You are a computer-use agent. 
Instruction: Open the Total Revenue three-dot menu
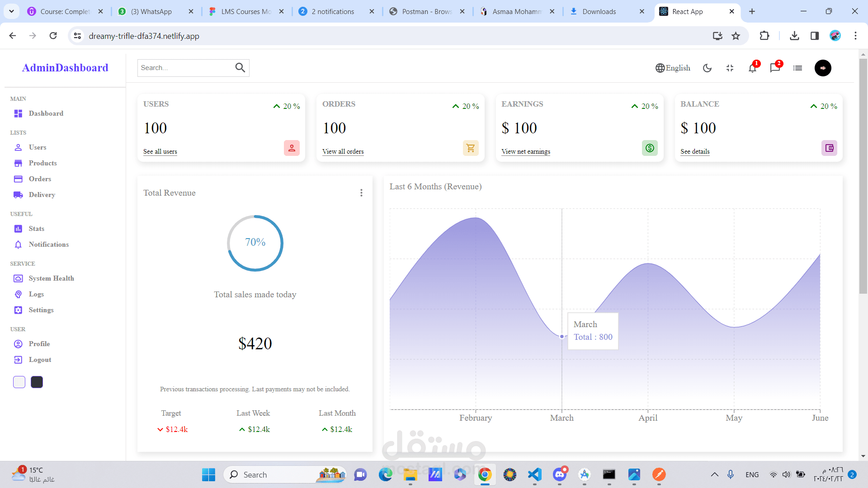(x=361, y=193)
